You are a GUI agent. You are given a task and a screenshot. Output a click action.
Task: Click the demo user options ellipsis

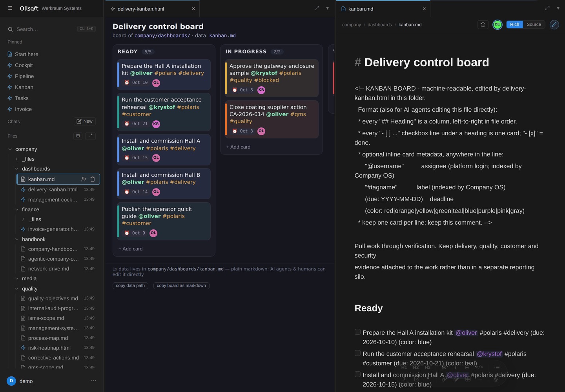[x=93, y=381]
